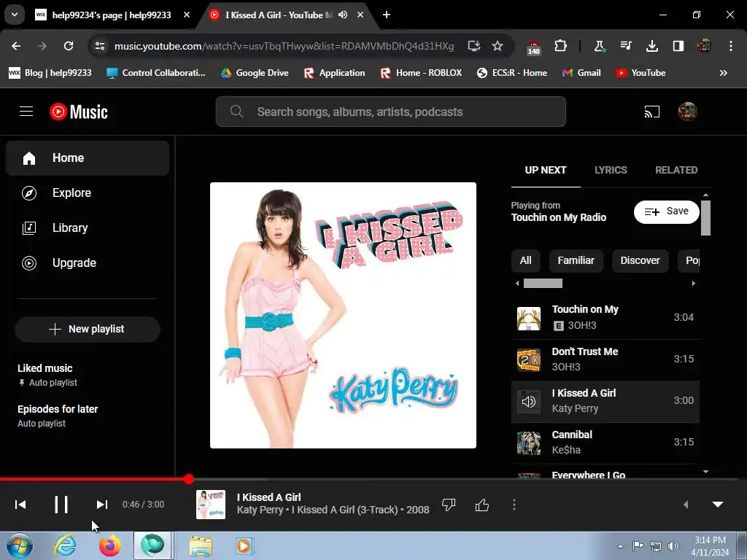747x560 pixels.
Task: Play Cannibal by Ke$ha from queue
Action: [x=605, y=443]
